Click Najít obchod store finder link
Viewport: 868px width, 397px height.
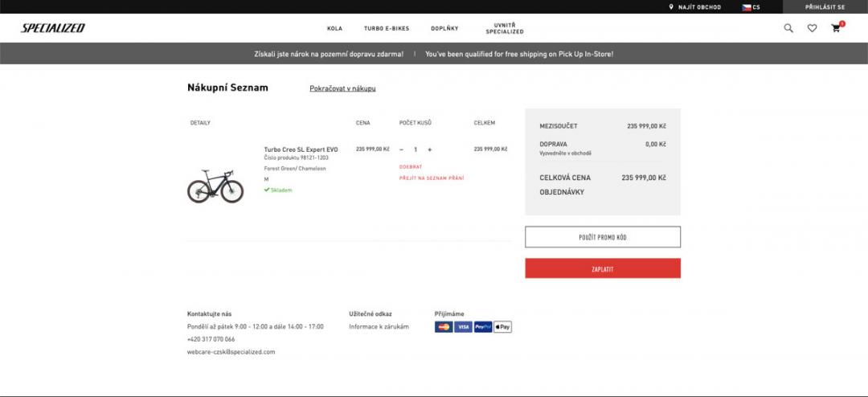700,7
